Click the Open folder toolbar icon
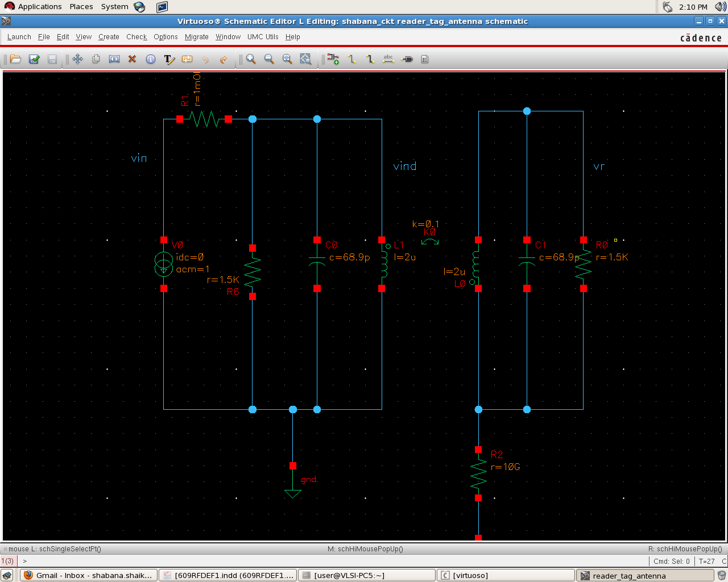This screenshot has height=582, width=728. click(x=15, y=59)
